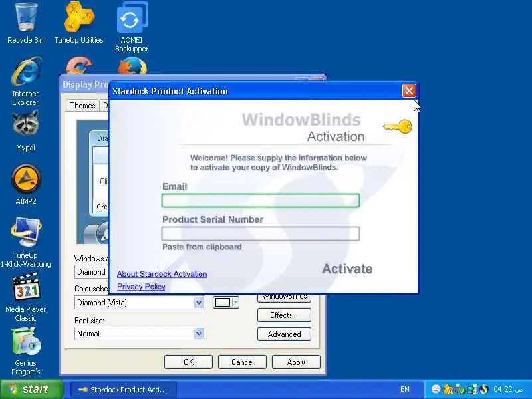This screenshot has height=399, width=532.
Task: Expand the Diamond (Vista) color scheme dropdown
Action: click(x=199, y=303)
